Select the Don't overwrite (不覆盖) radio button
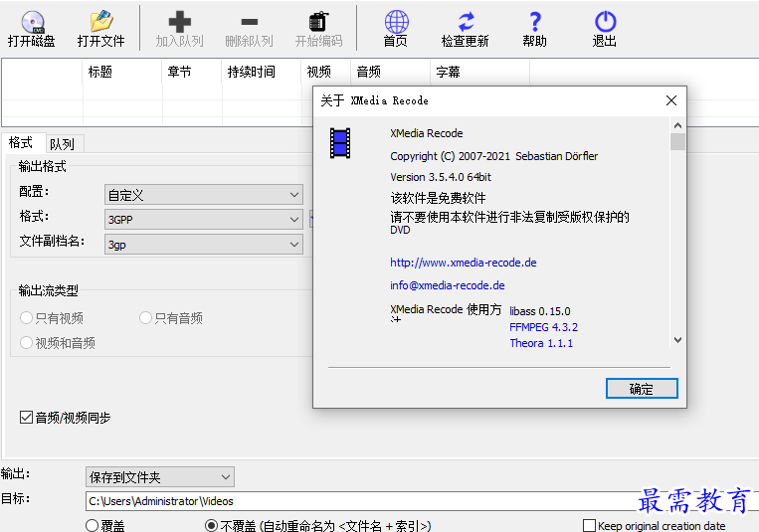This screenshot has width=759, height=532. pos(211,526)
